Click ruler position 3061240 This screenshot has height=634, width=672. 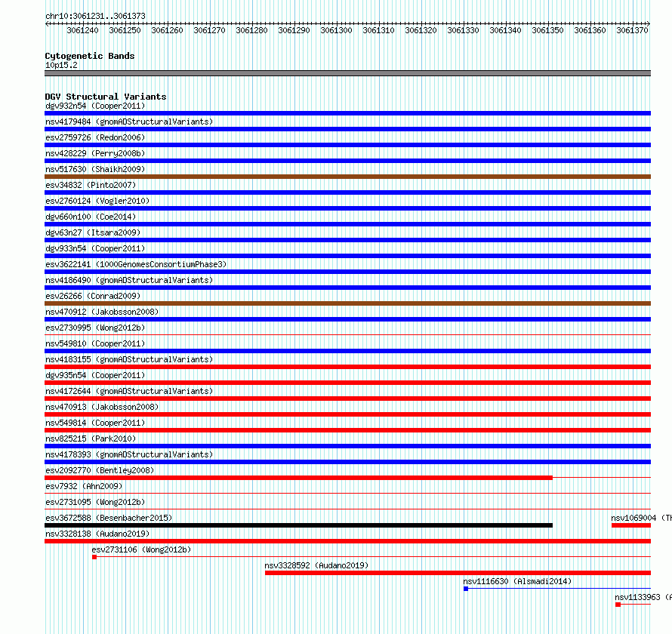coord(83,30)
